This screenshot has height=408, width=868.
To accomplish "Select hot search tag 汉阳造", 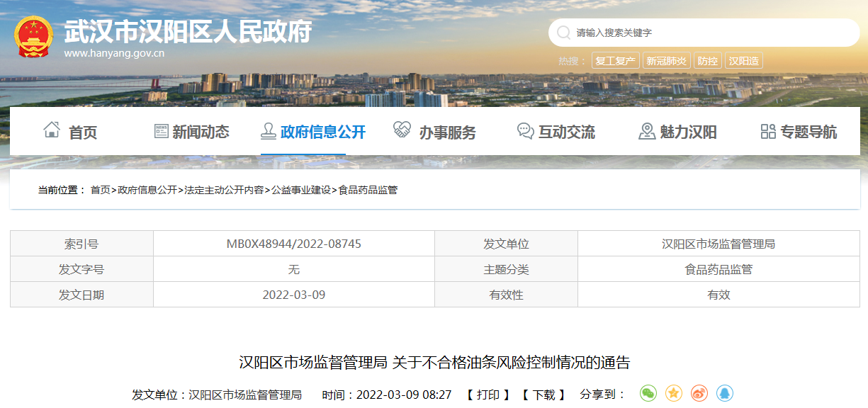I will tap(744, 61).
